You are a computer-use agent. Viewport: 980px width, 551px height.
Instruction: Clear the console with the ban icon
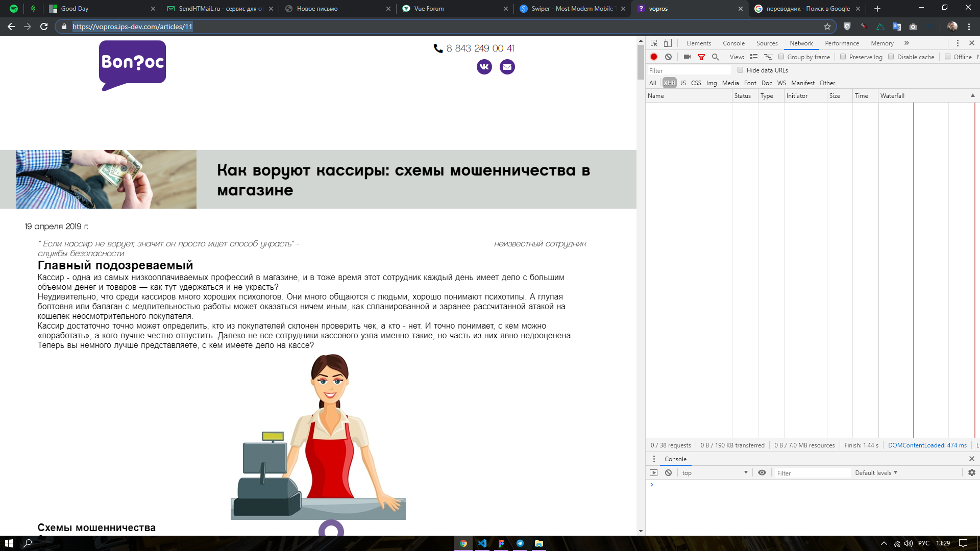668,473
